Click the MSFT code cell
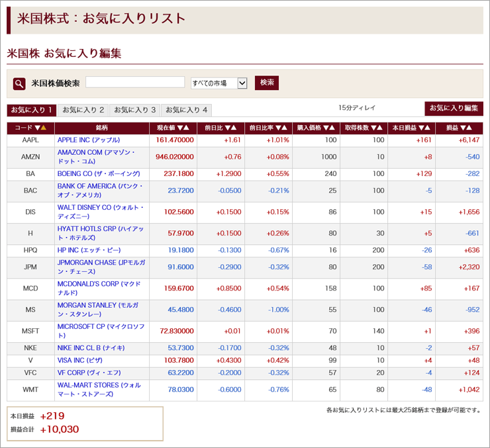 pos(30,331)
